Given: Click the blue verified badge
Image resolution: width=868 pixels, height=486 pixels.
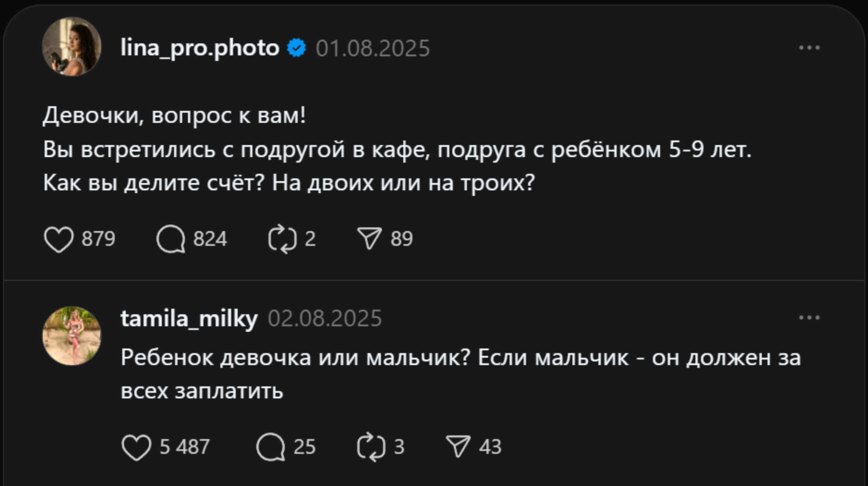Looking at the screenshot, I should (297, 48).
